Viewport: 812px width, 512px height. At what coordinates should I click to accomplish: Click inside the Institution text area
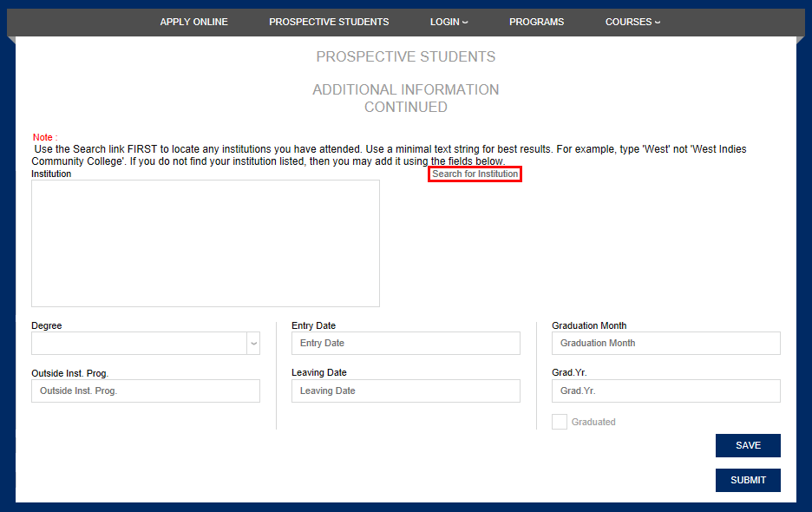[205, 243]
